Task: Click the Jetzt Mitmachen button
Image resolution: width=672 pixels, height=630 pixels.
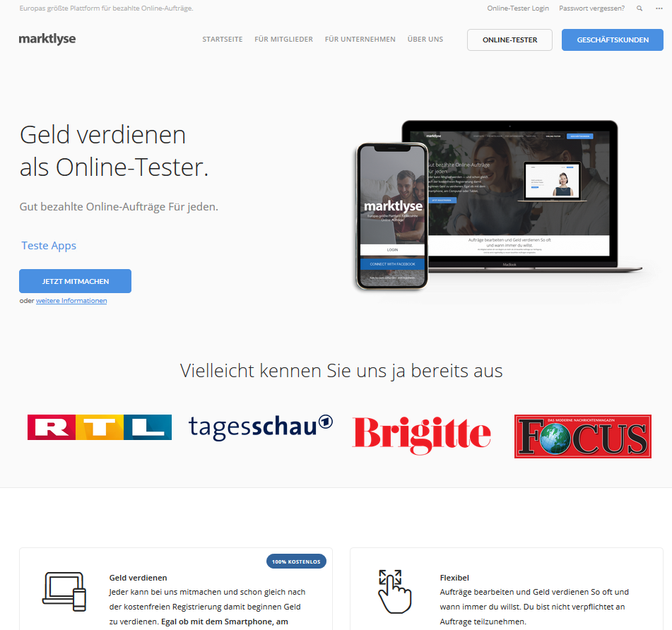Action: tap(76, 281)
